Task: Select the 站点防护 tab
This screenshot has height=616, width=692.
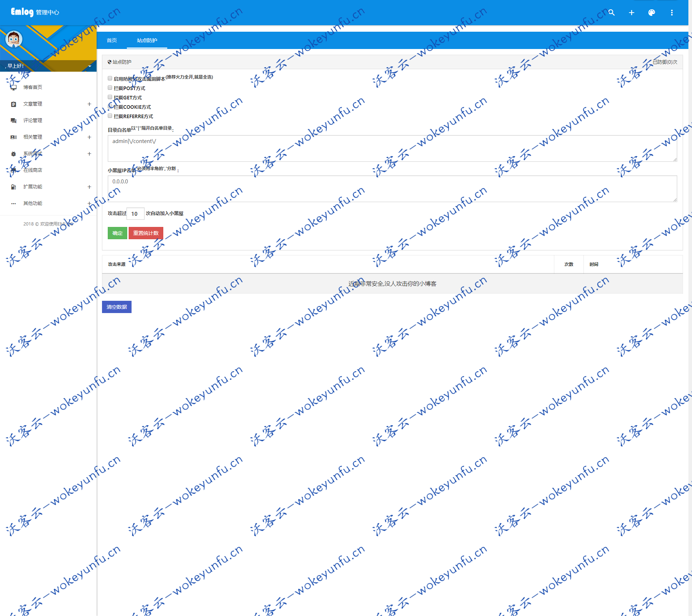Action: point(147,40)
